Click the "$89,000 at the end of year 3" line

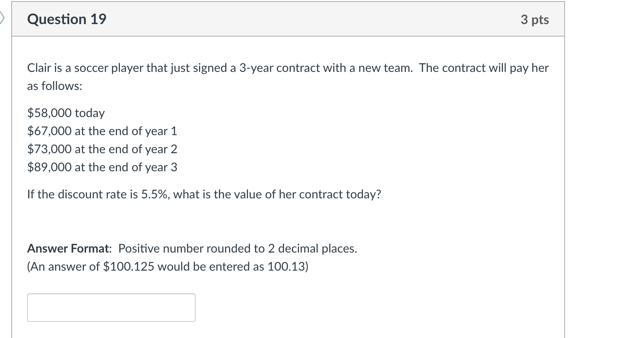coord(102,167)
